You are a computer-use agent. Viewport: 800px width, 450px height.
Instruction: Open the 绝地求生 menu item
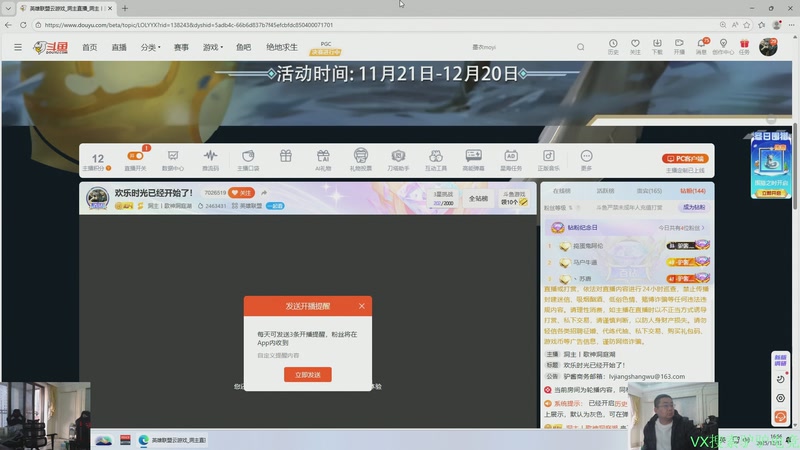click(282, 47)
